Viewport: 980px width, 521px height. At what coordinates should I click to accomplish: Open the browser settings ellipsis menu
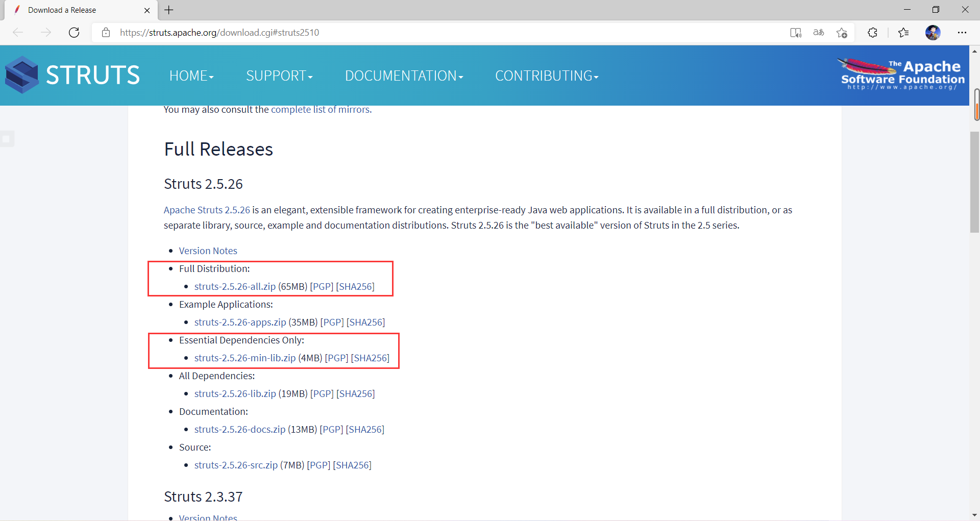pos(962,33)
